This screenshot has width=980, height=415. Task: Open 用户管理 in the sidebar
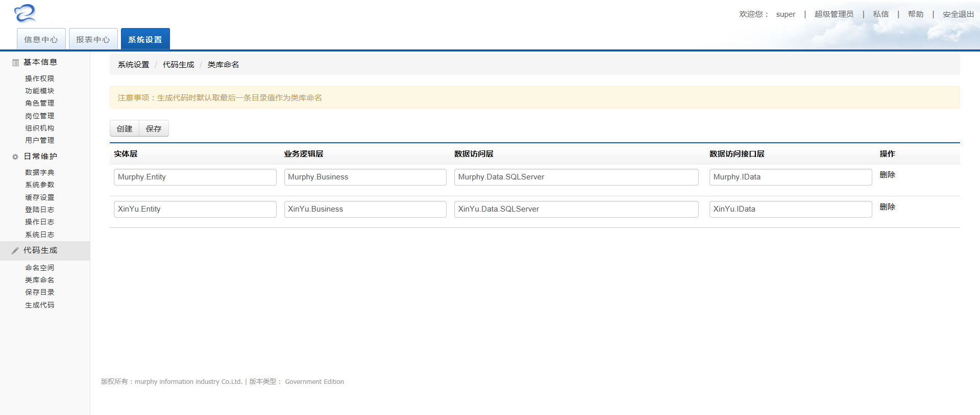40,140
